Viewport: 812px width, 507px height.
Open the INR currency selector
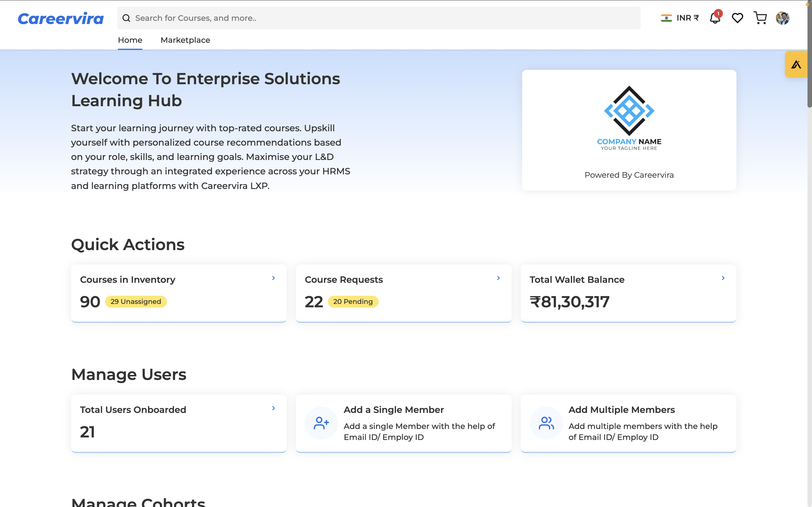(x=680, y=18)
